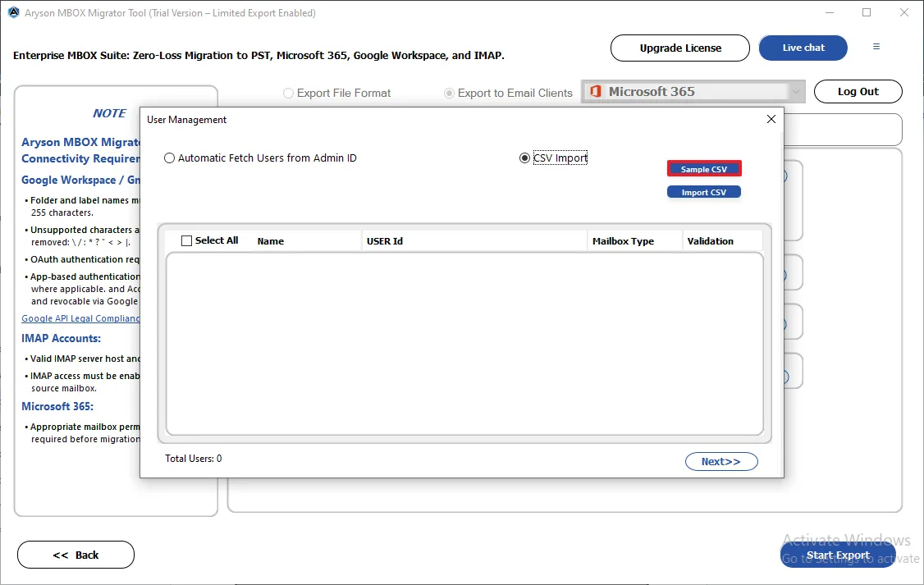Screen dimensions: 924x585
Task: Click inside the empty users list area
Action: tap(464, 344)
